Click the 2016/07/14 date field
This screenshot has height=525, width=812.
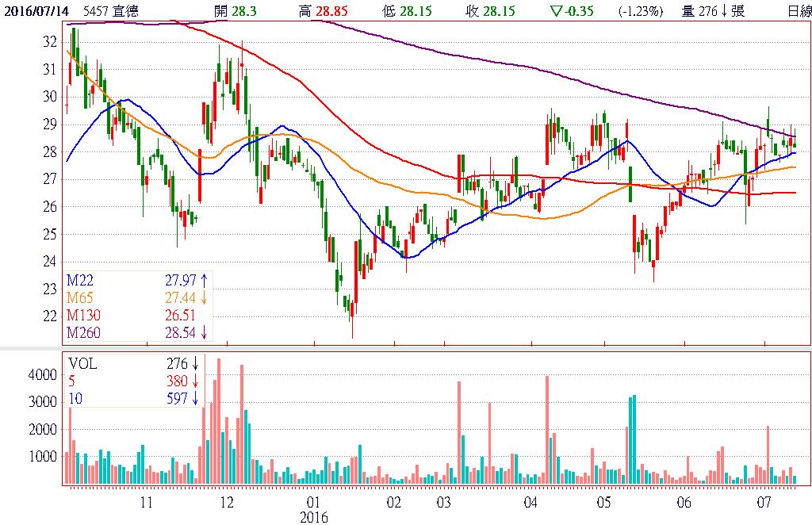coord(36,11)
